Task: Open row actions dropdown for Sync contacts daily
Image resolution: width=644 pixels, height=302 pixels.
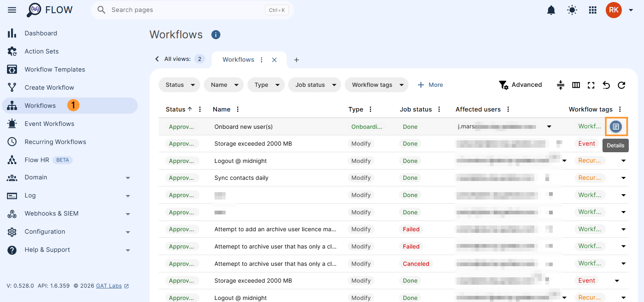Action: click(623, 178)
